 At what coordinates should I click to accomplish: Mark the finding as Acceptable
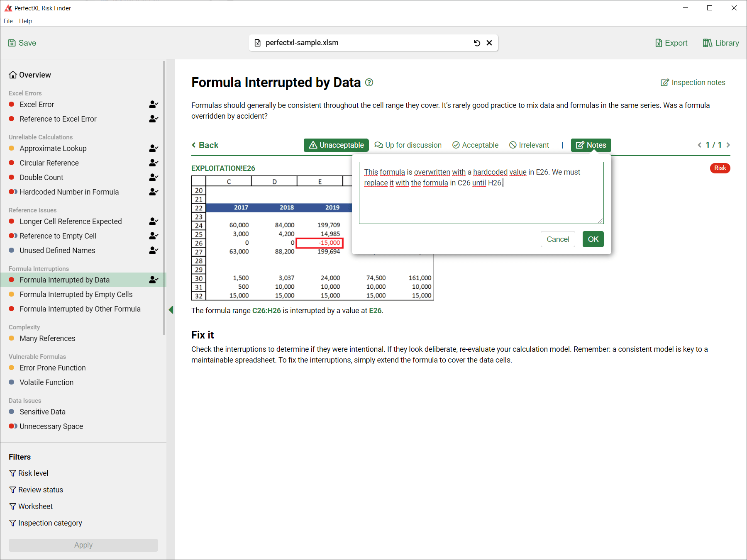pyautogui.click(x=475, y=145)
